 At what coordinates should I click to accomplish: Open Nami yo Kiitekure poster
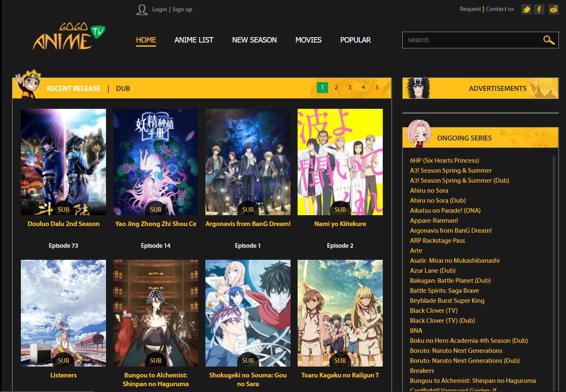click(x=340, y=162)
